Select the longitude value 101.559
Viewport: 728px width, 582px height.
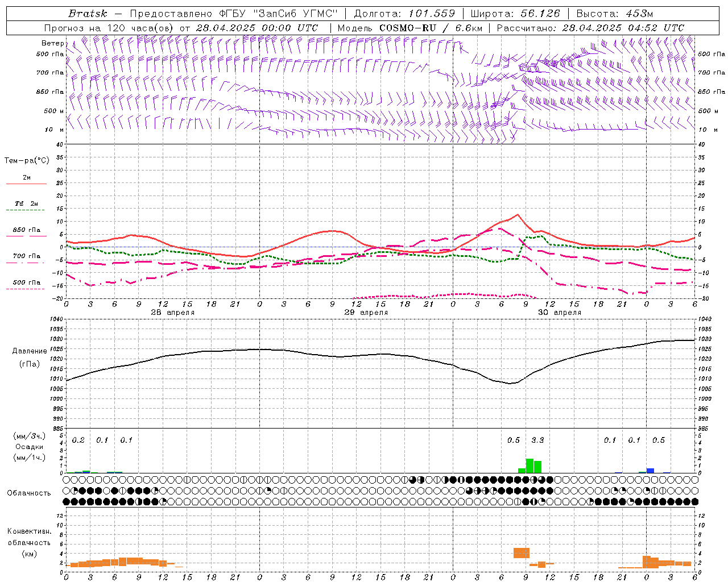click(432, 14)
